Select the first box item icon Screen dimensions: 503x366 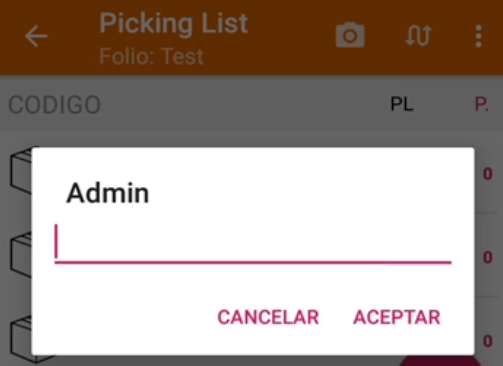click(21, 171)
